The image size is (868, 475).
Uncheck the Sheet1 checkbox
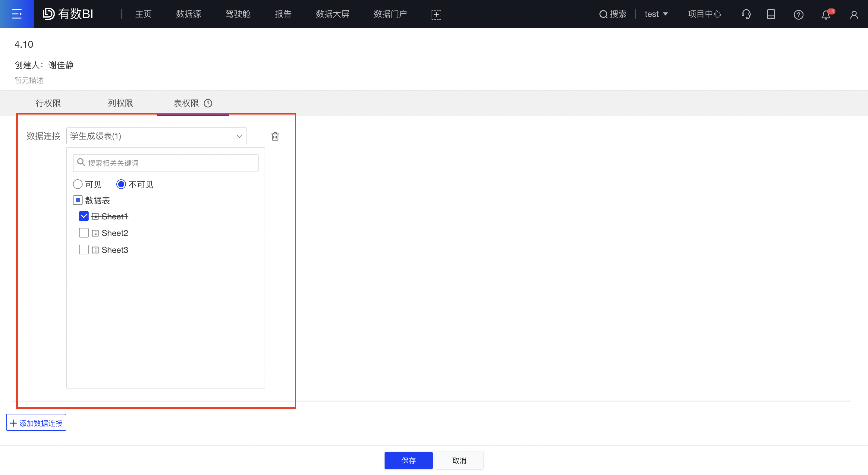point(83,216)
